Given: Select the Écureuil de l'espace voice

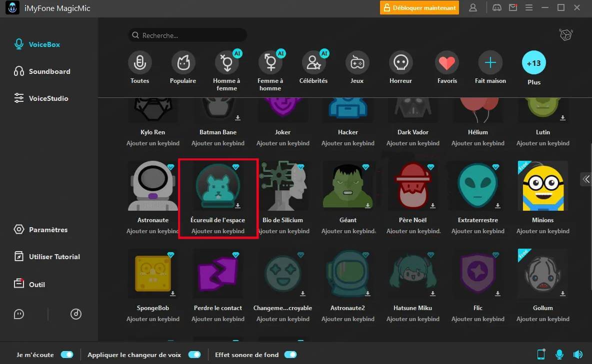Looking at the screenshot, I should tap(218, 186).
